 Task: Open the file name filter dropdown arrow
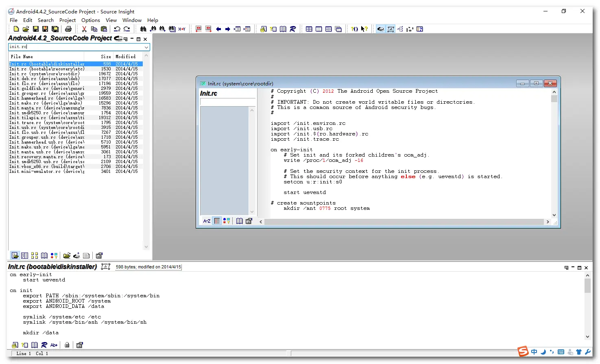pyautogui.click(x=146, y=47)
